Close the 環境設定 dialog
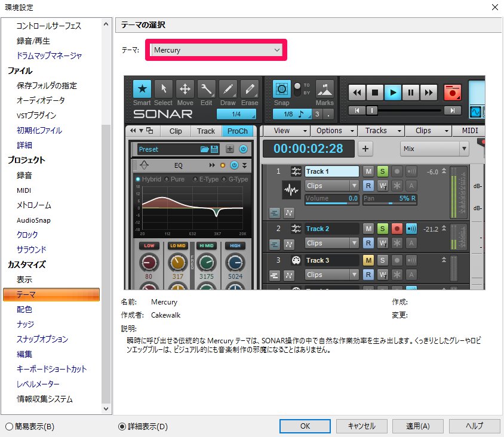The height and width of the screenshot is (437, 504). point(495,7)
